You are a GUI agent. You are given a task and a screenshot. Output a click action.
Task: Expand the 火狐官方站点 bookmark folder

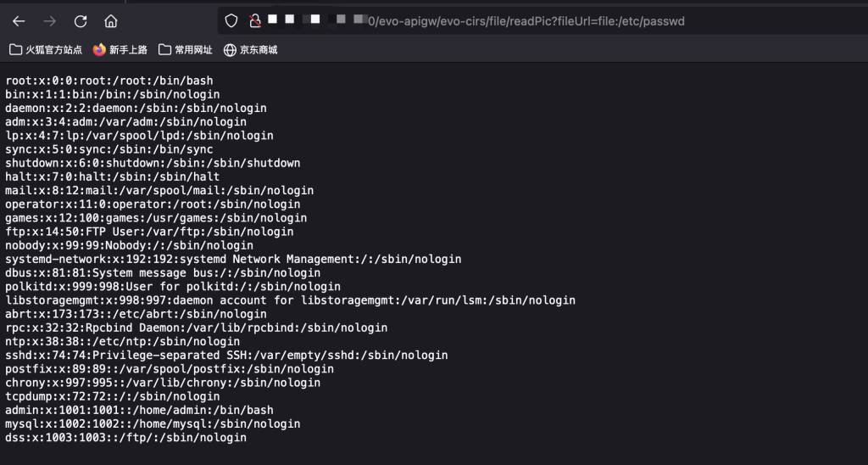tap(46, 50)
